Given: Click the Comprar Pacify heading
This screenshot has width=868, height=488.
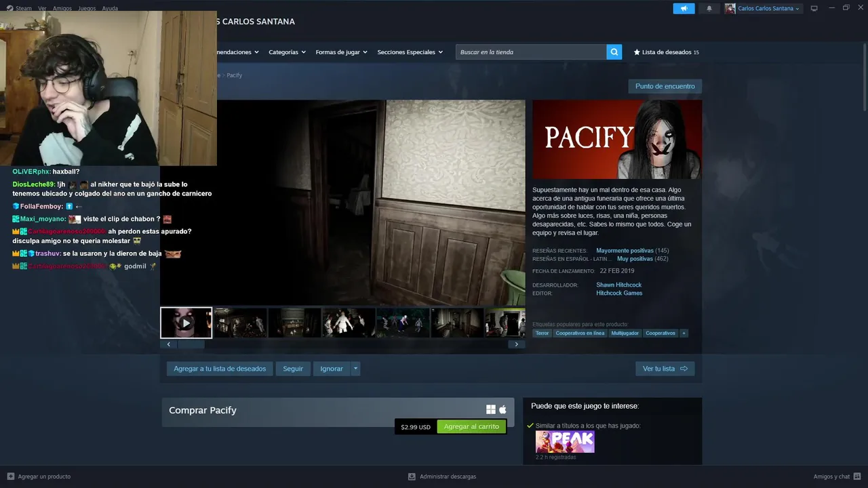Looking at the screenshot, I should 203,410.
